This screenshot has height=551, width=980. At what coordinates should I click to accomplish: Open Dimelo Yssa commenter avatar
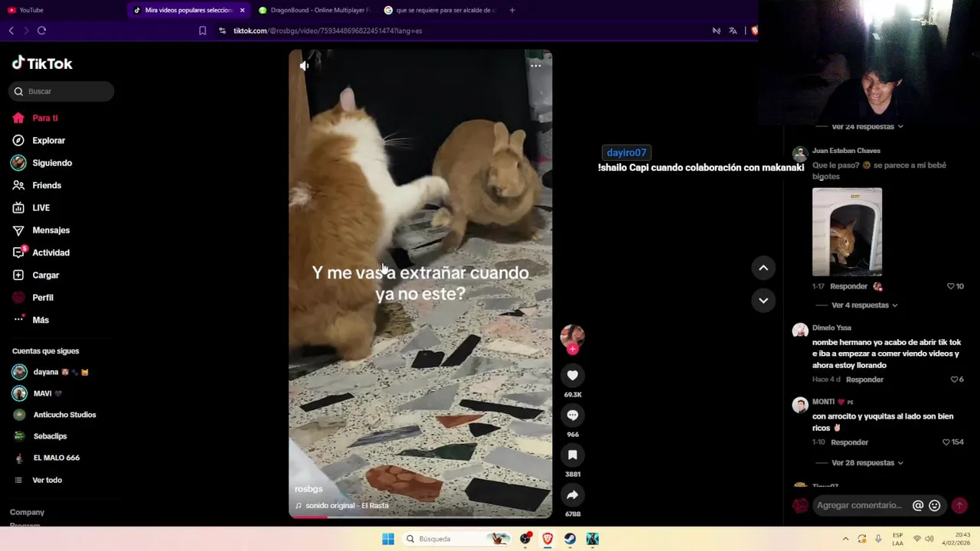pyautogui.click(x=800, y=331)
